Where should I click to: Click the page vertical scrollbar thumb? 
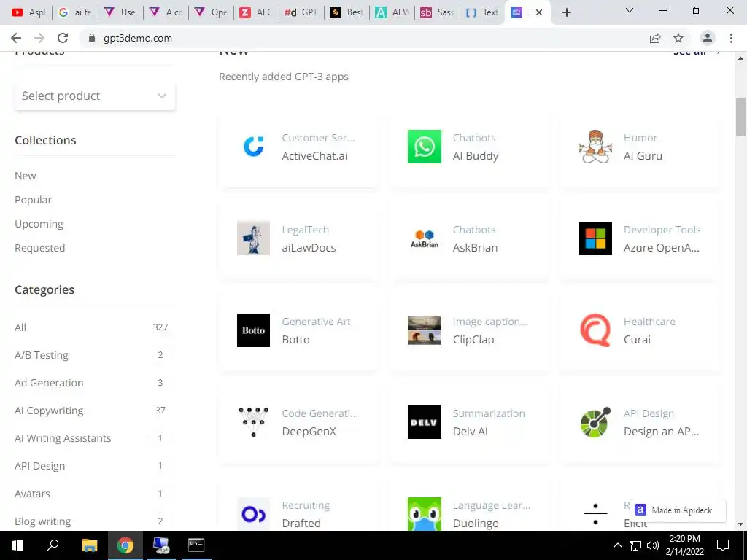point(740,117)
